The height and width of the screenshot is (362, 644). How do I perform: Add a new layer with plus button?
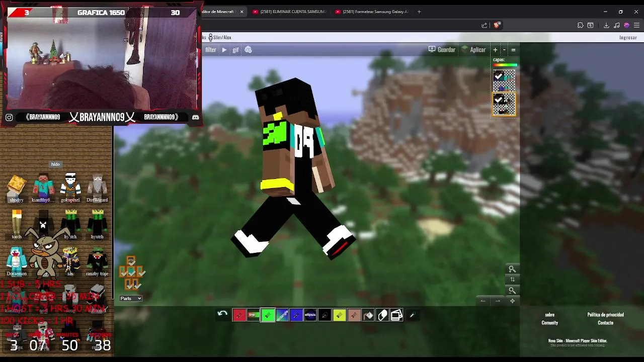[x=495, y=50]
